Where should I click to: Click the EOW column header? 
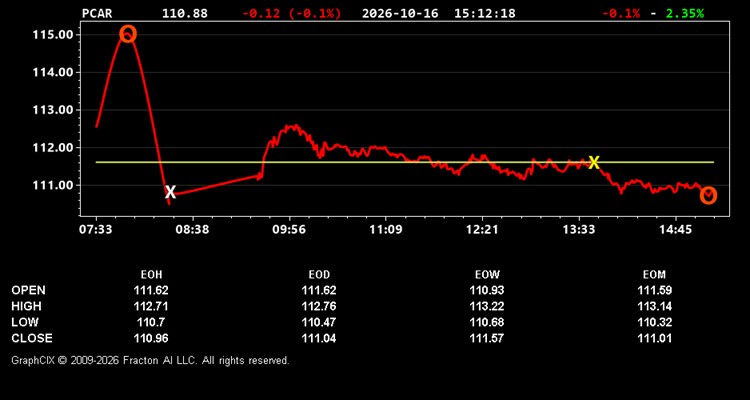[x=487, y=275]
